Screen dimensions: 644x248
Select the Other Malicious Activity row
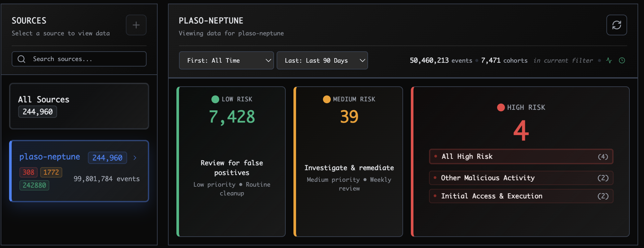(x=521, y=178)
